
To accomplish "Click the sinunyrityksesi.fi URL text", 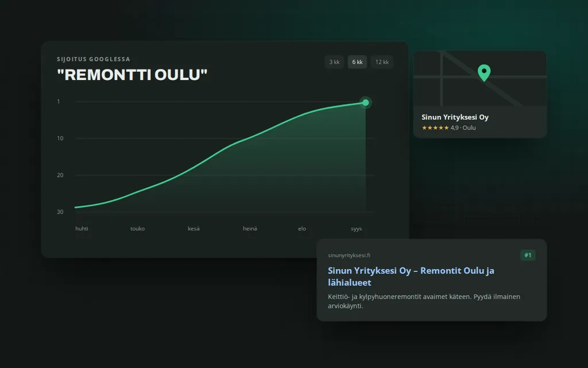I will pos(349,255).
